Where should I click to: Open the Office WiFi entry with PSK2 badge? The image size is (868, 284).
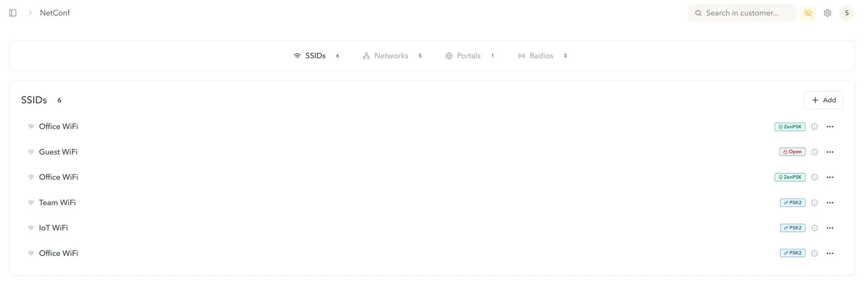coord(59,253)
